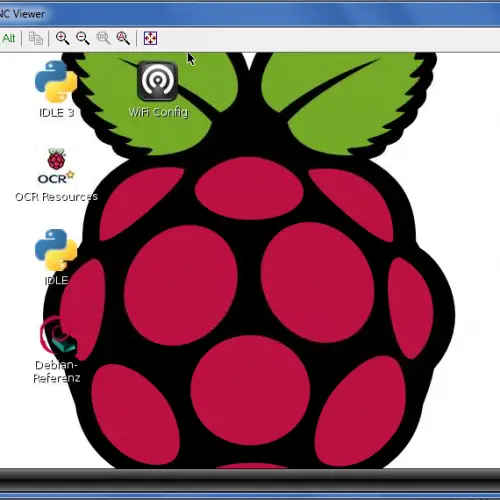Click the auto zoom magnifier icon
Image resolution: width=500 pixels, height=500 pixels.
click(123, 38)
